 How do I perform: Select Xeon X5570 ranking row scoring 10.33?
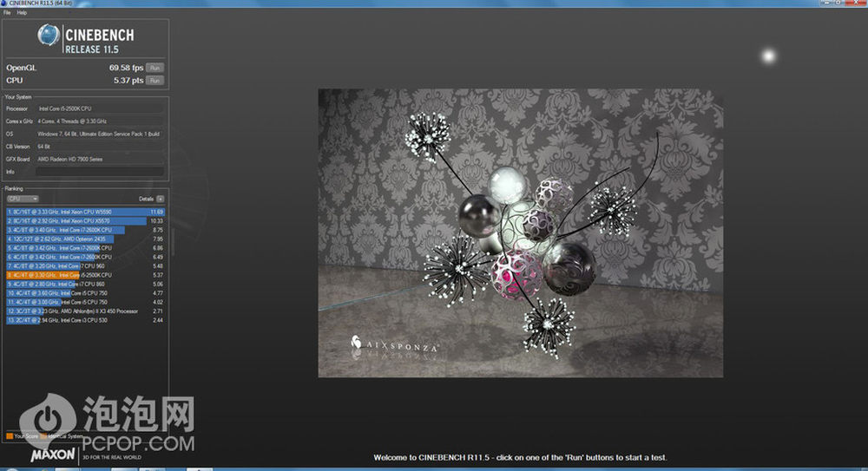pos(85,221)
